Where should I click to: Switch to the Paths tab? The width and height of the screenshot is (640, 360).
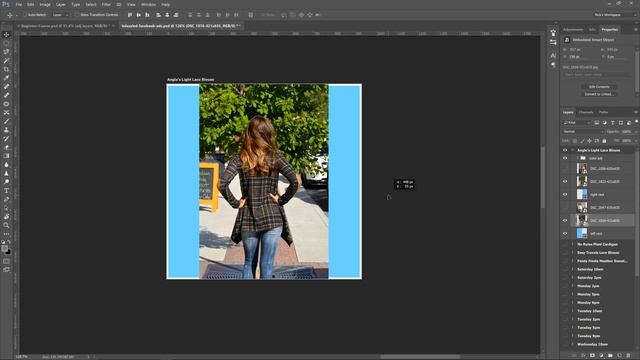[603, 112]
